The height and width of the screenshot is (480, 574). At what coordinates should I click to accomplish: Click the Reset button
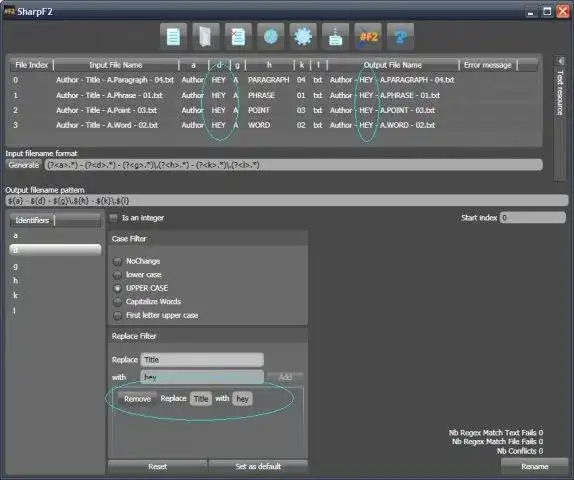pos(157,466)
